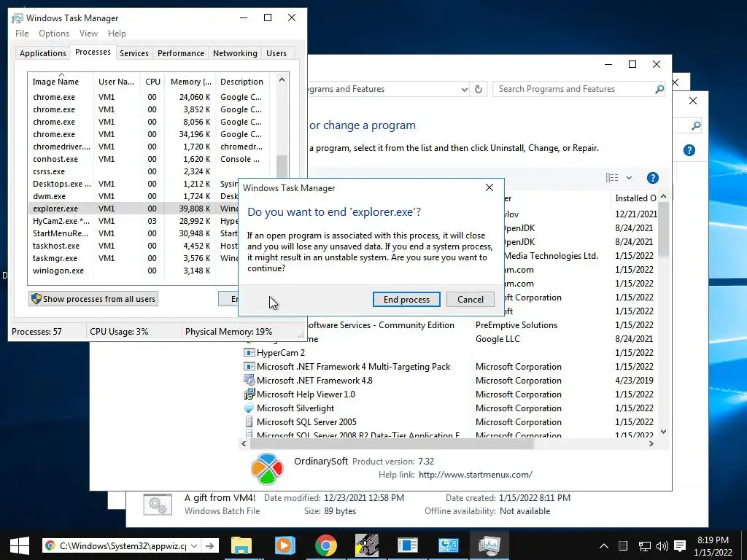Select the HyCam2.exe process row
This screenshot has height=560, width=747.
click(133, 221)
